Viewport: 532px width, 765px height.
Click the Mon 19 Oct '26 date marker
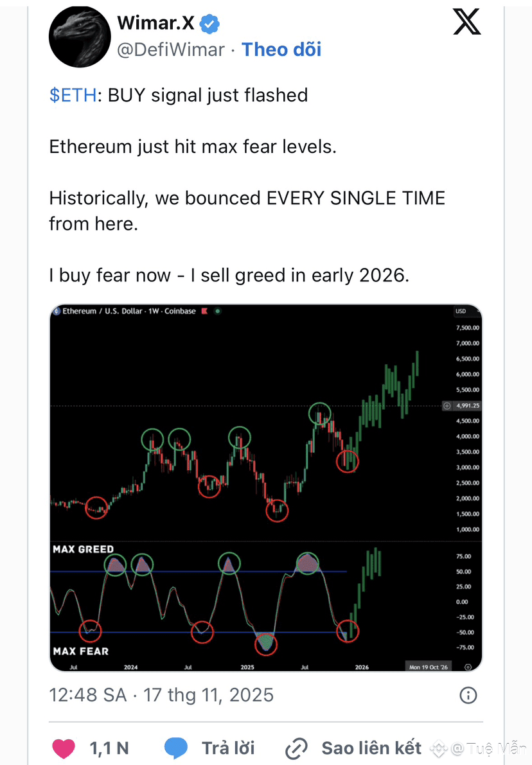click(x=428, y=667)
